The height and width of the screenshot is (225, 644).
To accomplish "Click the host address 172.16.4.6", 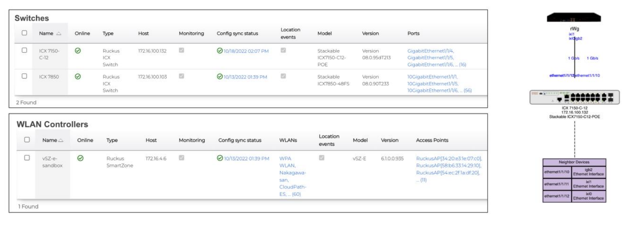I will (x=156, y=159).
